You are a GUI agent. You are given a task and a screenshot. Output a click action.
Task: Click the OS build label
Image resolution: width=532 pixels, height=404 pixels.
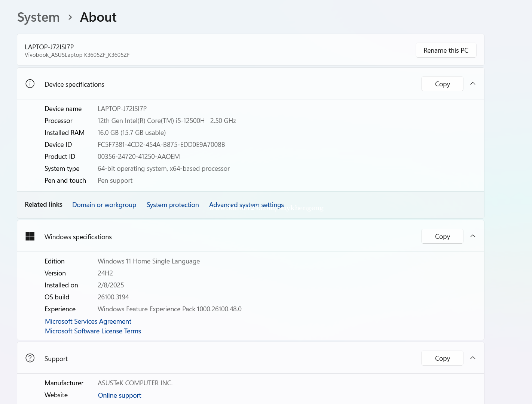(57, 297)
